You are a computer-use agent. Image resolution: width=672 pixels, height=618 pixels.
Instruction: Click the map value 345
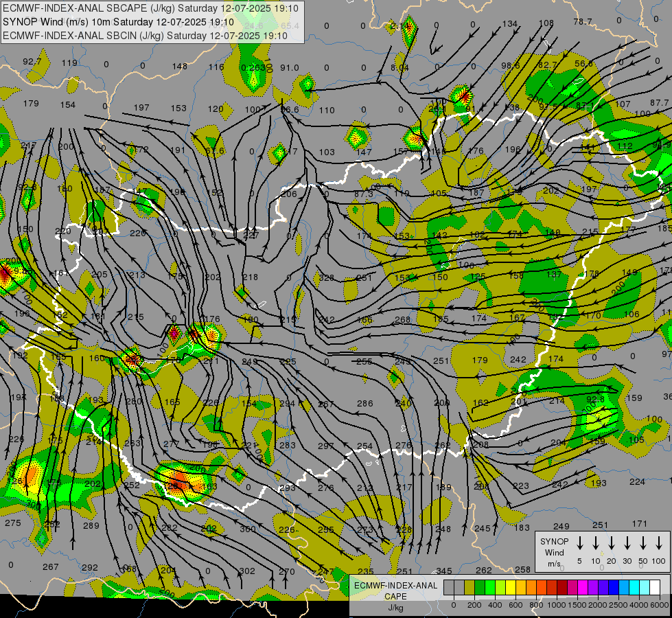(x=444, y=571)
